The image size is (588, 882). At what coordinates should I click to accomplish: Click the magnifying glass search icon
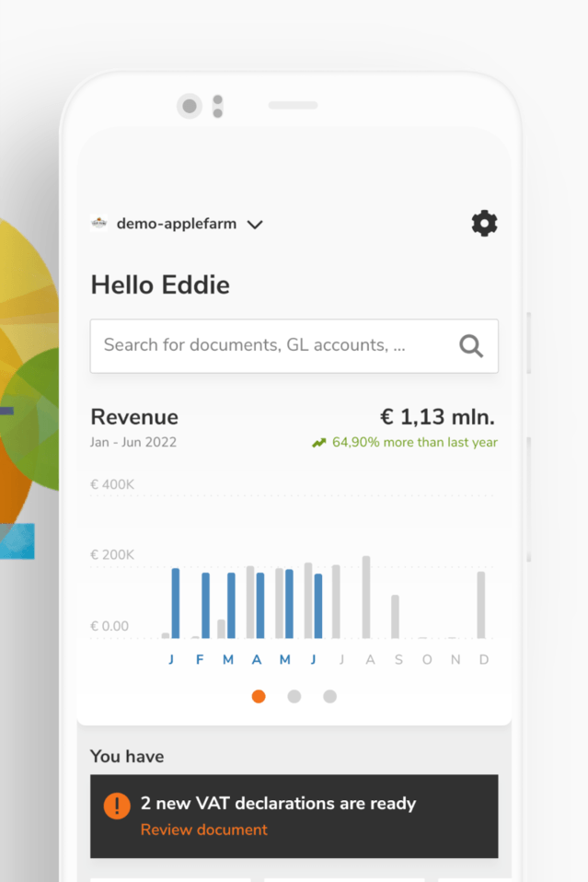471,346
